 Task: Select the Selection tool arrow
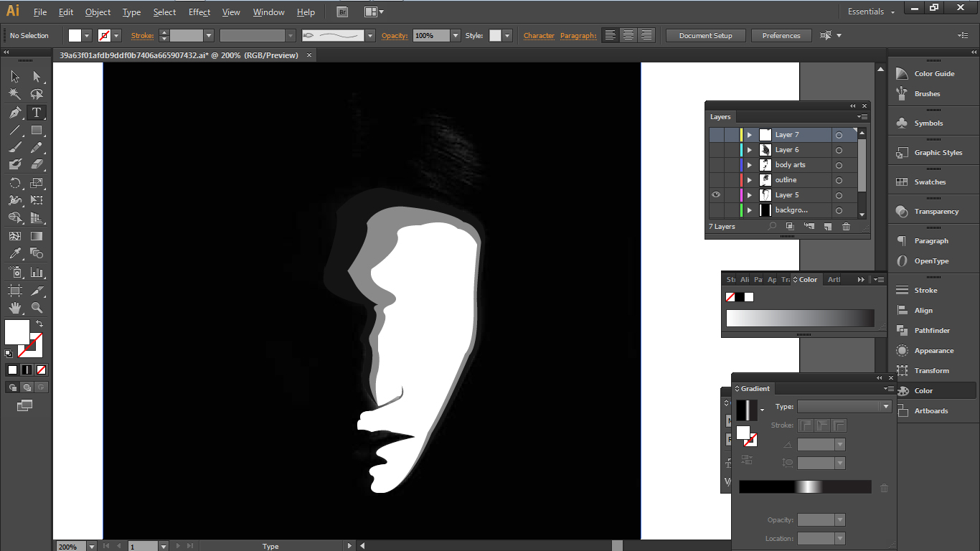point(15,77)
